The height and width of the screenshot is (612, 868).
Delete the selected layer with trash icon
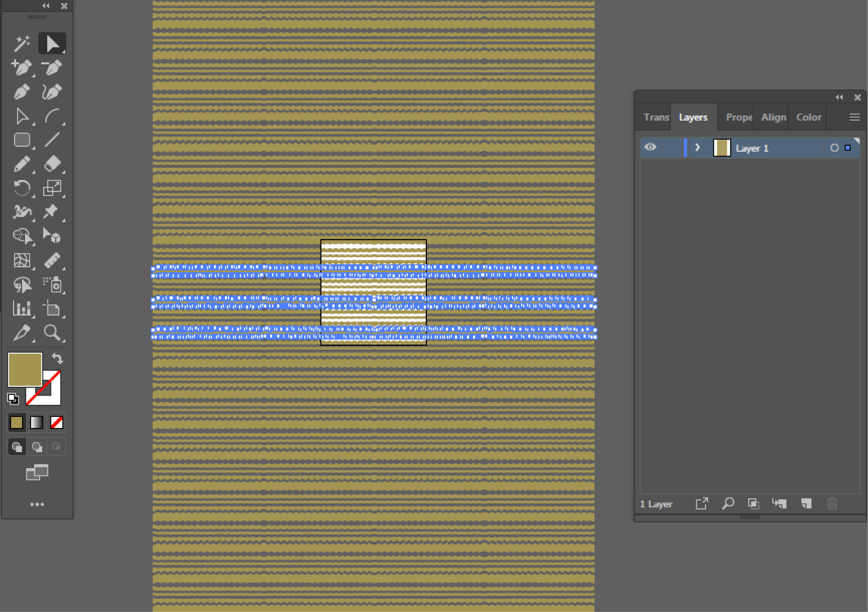[x=832, y=504]
